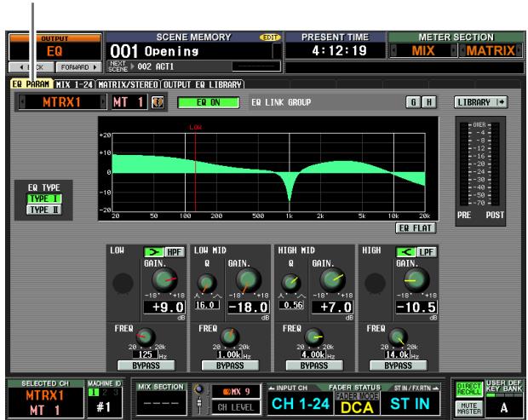
Task: Select EQ TYPE I
Action: [x=44, y=198]
